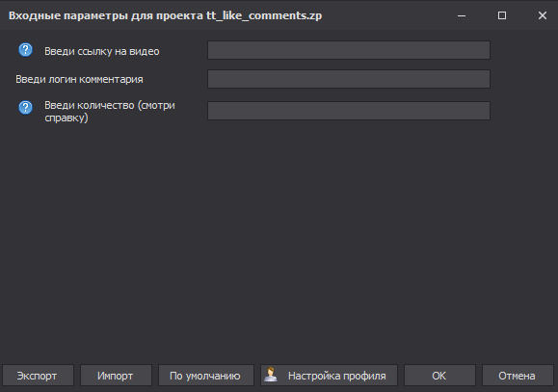Screen dimensions: 558x392
Task: Select the label Введи количество (смотри справку)
Action: point(110,112)
